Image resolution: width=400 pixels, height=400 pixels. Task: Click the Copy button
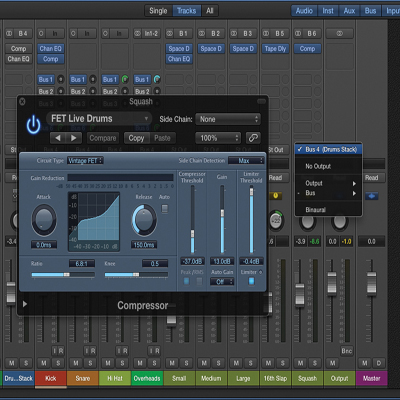136,138
